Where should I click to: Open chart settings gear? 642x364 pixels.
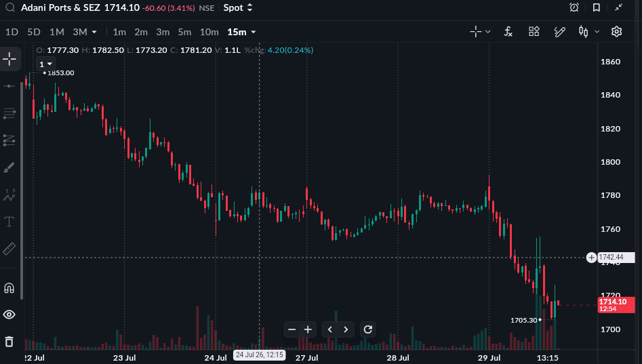(x=616, y=32)
